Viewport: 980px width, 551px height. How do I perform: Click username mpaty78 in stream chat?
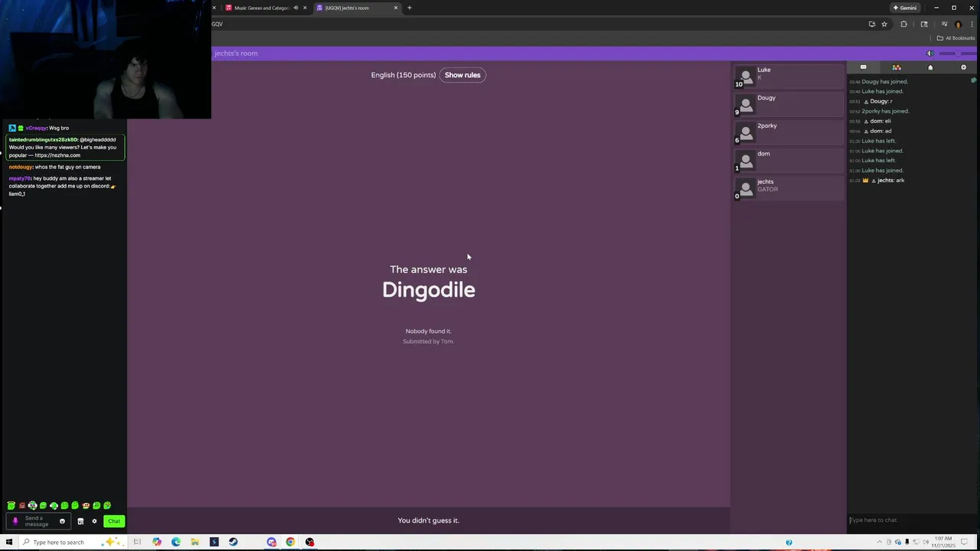pyautogui.click(x=20, y=178)
